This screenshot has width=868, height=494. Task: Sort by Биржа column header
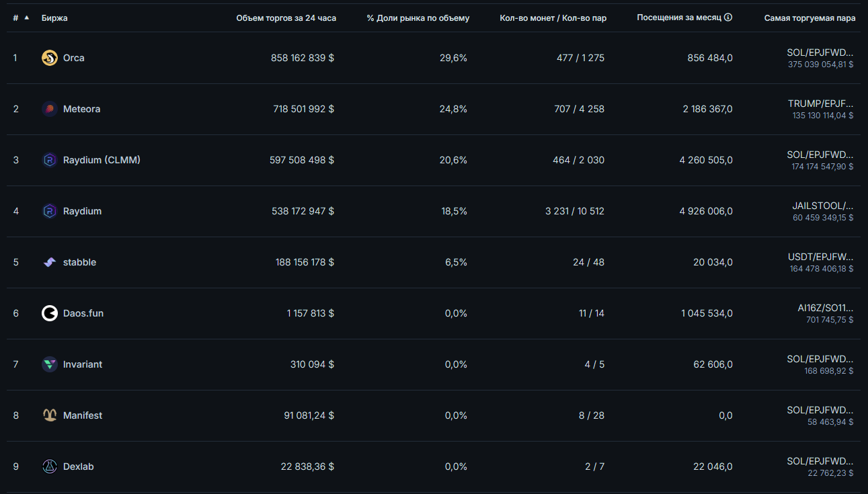54,18
